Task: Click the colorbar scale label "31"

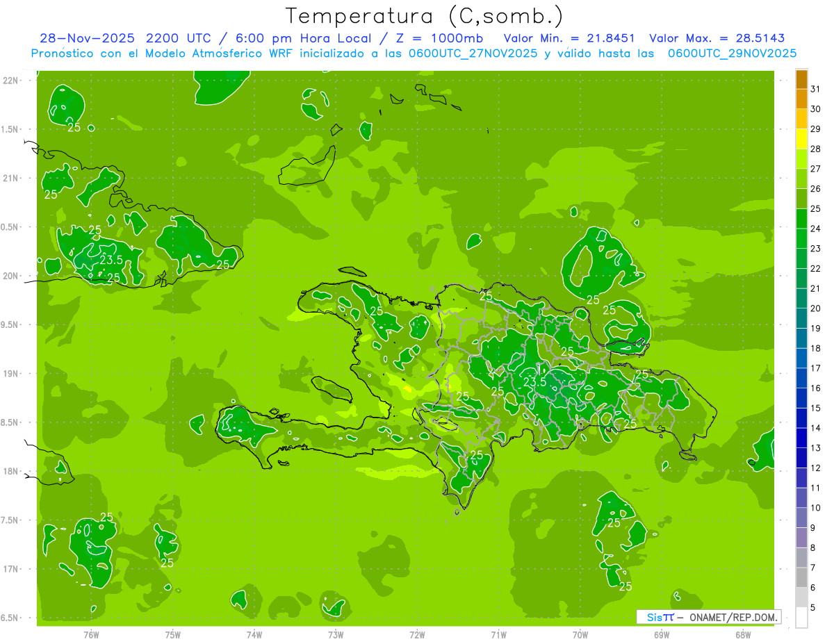Action: (x=816, y=89)
